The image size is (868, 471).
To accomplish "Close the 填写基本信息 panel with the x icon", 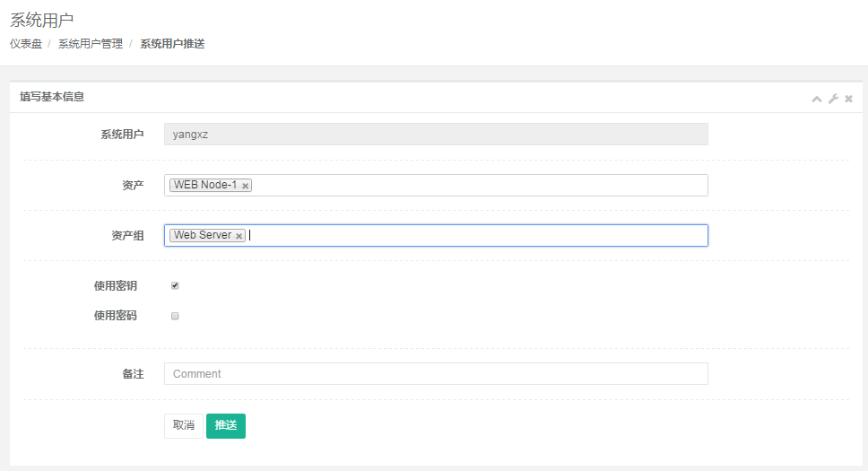I will pos(848,99).
